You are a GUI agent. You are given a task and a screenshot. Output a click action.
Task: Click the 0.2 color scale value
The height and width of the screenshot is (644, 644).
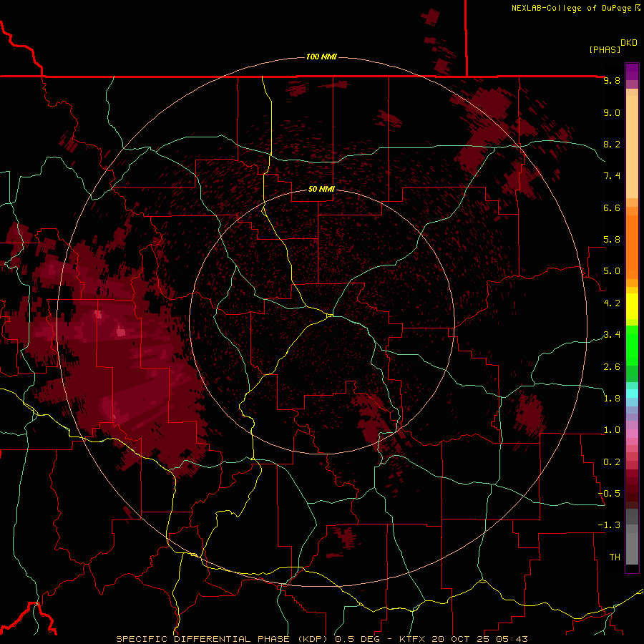[x=612, y=462]
